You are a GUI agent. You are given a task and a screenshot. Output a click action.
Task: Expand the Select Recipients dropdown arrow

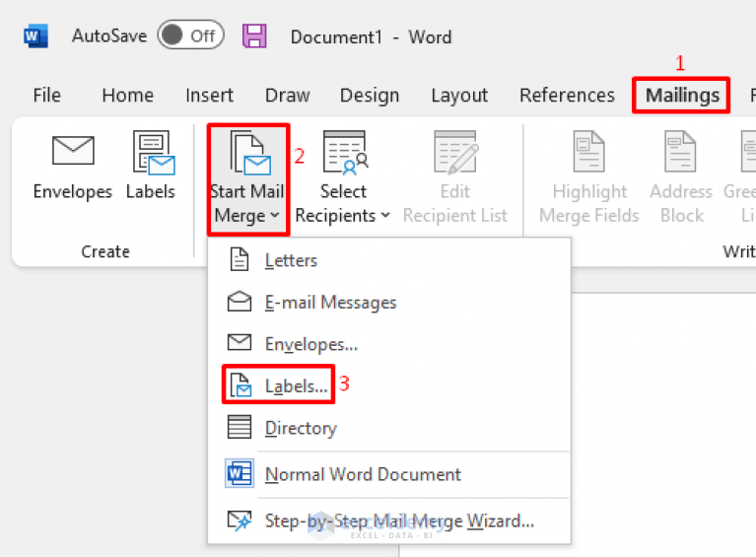coord(385,215)
